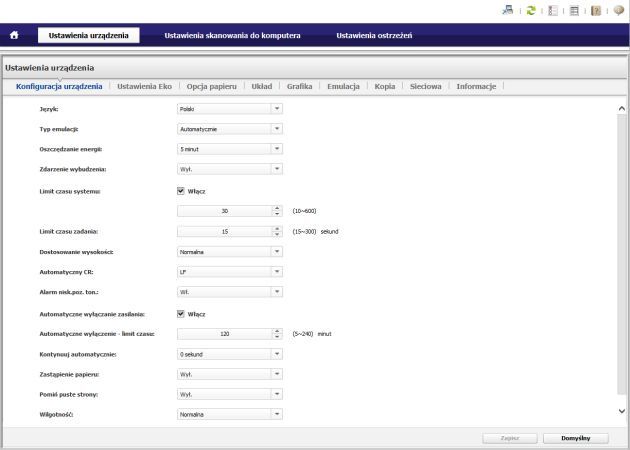
Task: Open the table rows icon in top toolbar
Action: pyautogui.click(x=575, y=10)
